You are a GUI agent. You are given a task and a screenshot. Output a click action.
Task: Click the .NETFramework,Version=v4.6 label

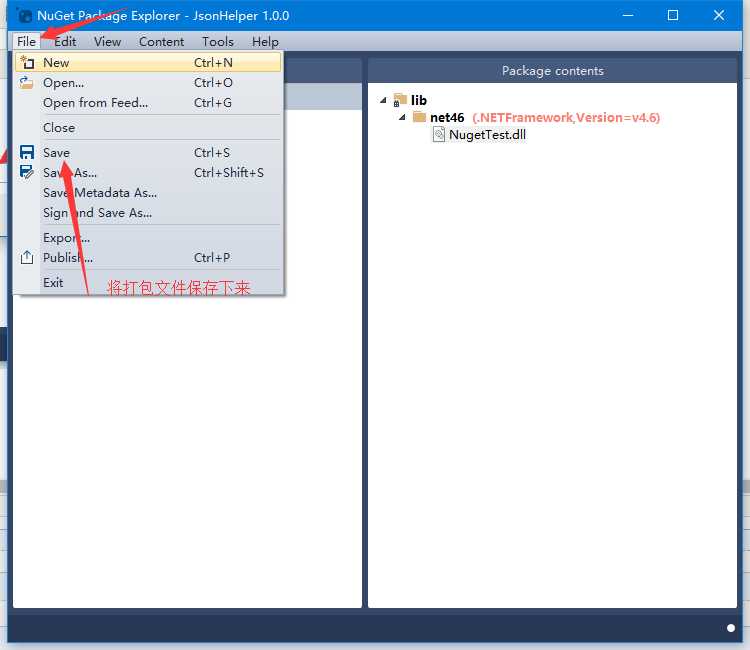click(x=566, y=118)
